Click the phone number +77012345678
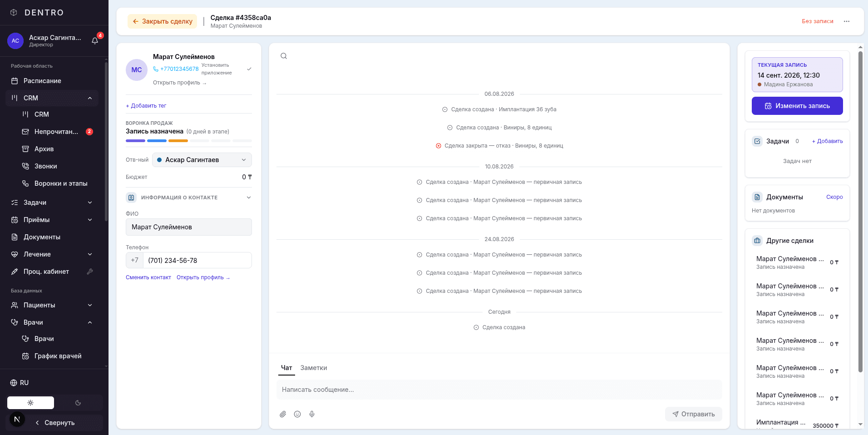The image size is (868, 435). pos(179,69)
